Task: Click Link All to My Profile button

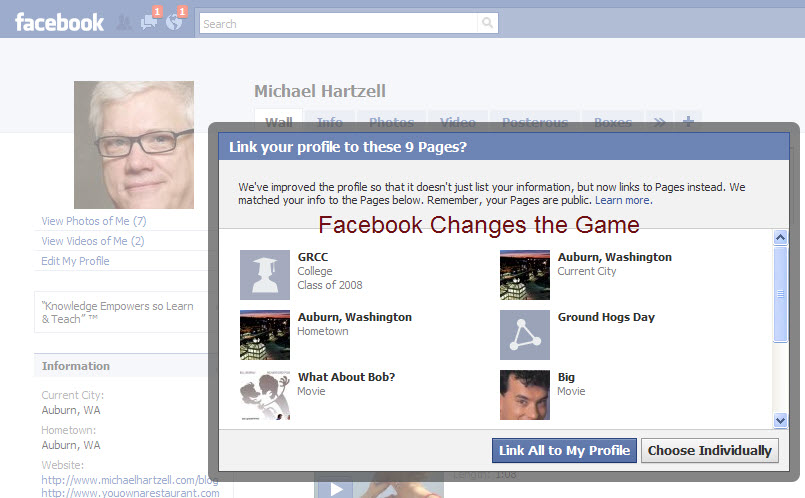Action: point(564,450)
